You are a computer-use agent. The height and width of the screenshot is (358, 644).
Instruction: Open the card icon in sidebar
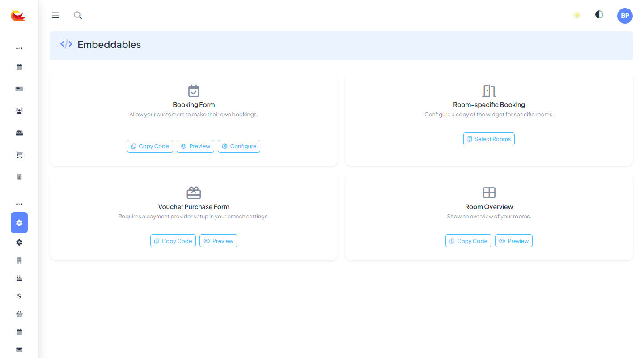coord(19,89)
